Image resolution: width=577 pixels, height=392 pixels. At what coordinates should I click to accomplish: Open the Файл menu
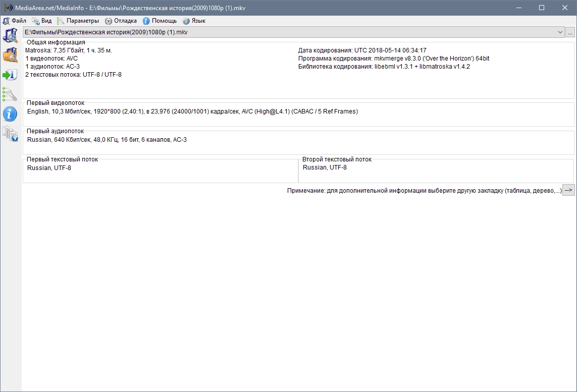15,21
